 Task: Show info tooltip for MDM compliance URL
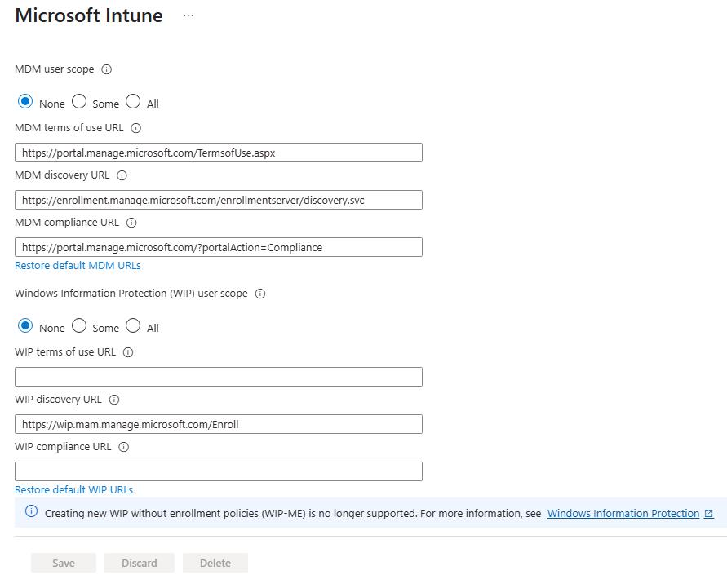(131, 223)
